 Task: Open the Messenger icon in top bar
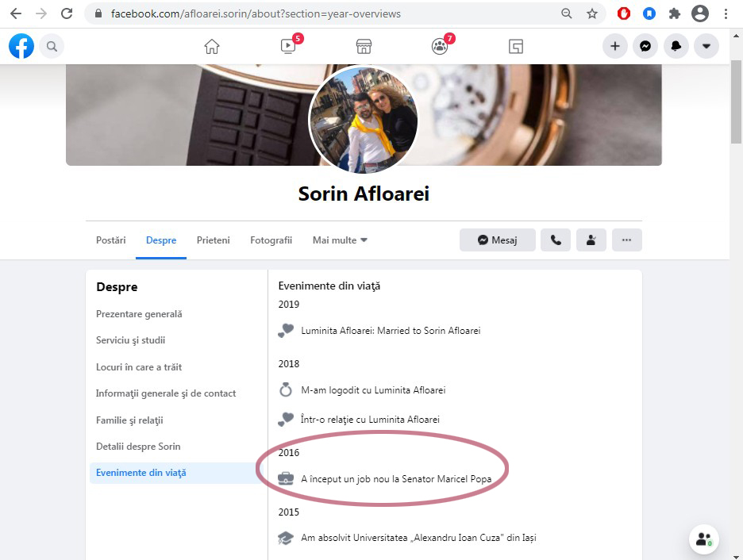pos(645,47)
